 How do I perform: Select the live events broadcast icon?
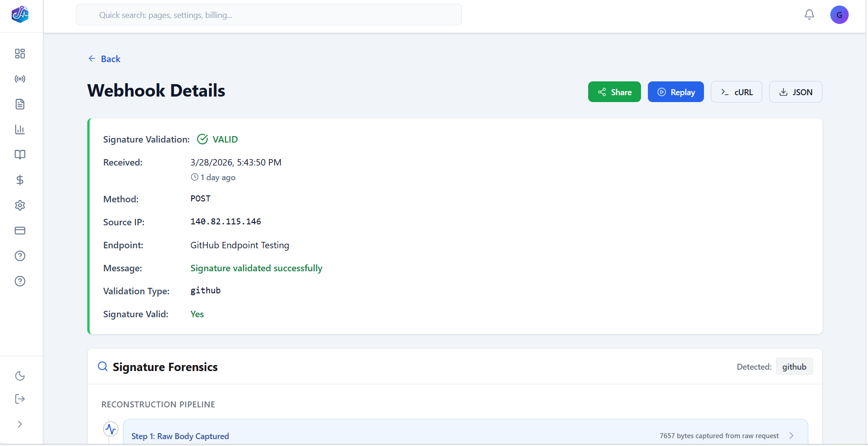(20, 79)
